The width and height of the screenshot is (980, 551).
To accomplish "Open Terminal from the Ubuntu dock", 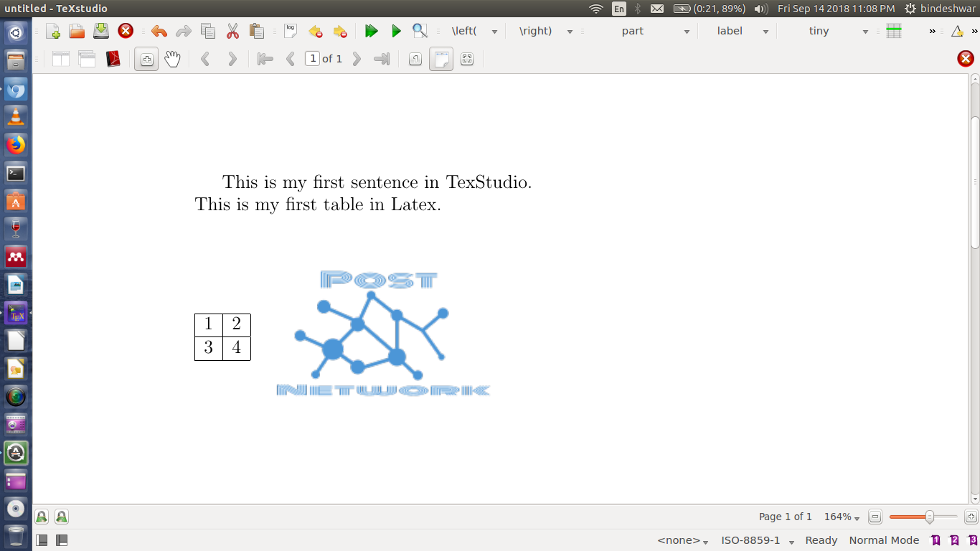I will click(x=16, y=173).
